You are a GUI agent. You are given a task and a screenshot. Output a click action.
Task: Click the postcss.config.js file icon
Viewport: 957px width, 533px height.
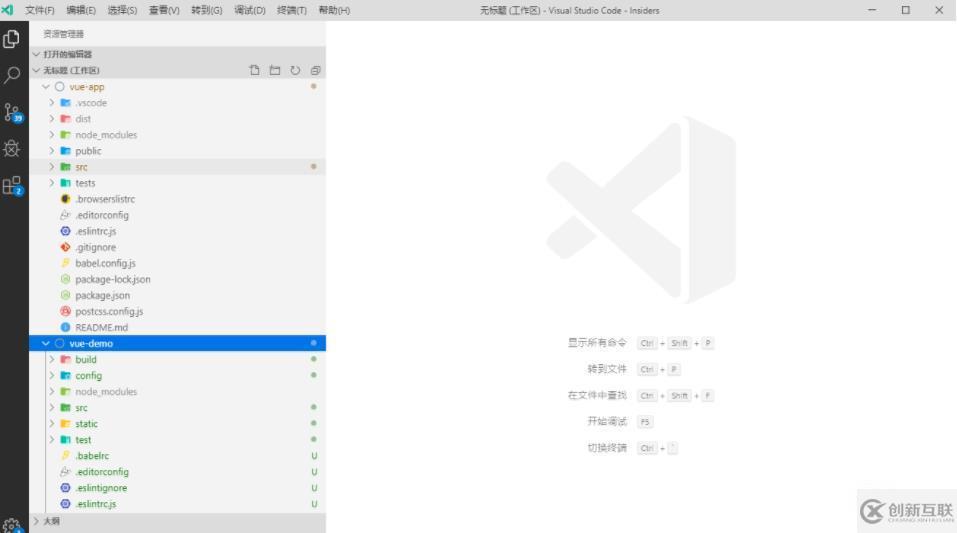(x=65, y=311)
